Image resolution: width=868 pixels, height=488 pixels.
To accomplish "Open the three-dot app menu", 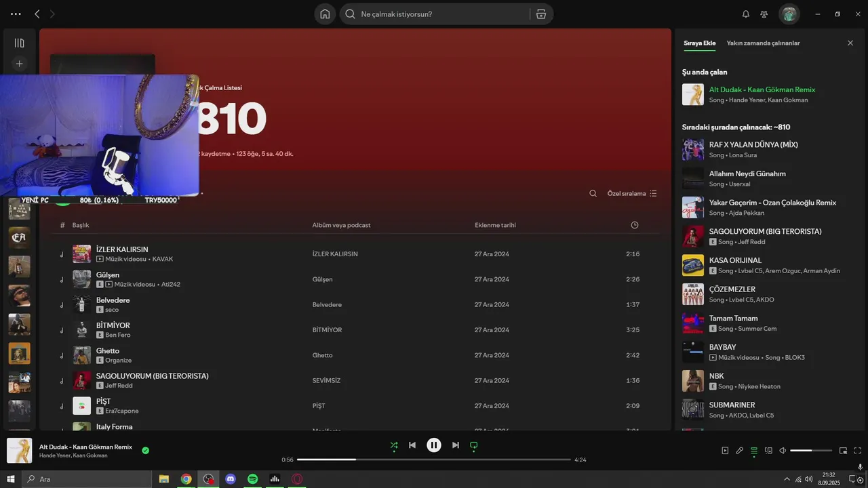I will (16, 14).
